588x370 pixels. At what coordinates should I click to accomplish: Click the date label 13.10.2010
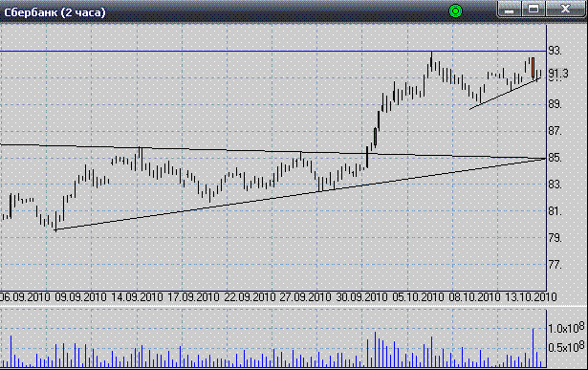[x=531, y=297]
